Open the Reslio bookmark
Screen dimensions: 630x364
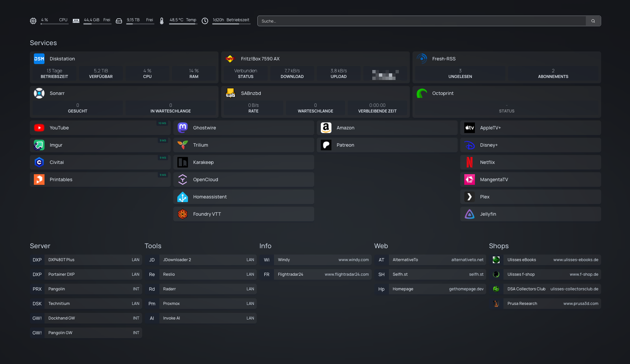pos(201,274)
